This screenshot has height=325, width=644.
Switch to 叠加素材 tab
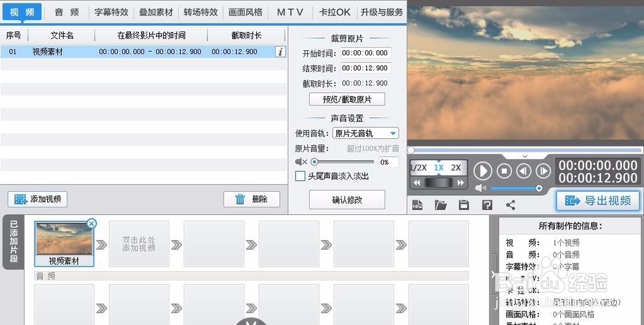(156, 12)
